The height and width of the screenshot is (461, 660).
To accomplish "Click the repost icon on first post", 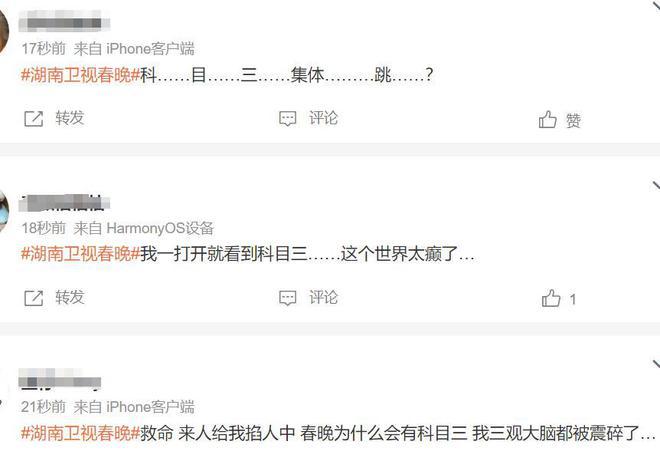I will tap(34, 119).
